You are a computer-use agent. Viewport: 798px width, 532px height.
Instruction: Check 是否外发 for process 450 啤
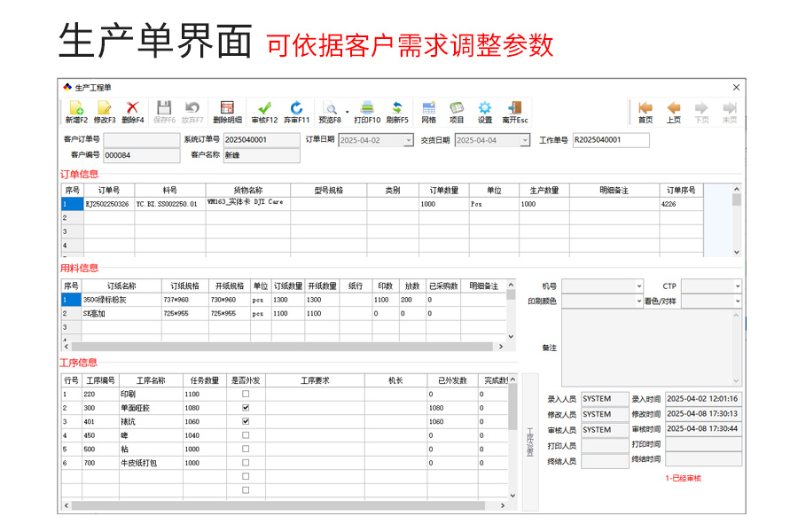[246, 435]
